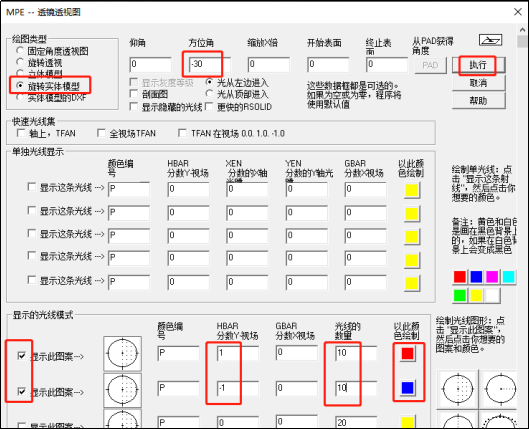Pick yellow from the color palette
The height and width of the screenshot is (430, 529).
[476, 296]
